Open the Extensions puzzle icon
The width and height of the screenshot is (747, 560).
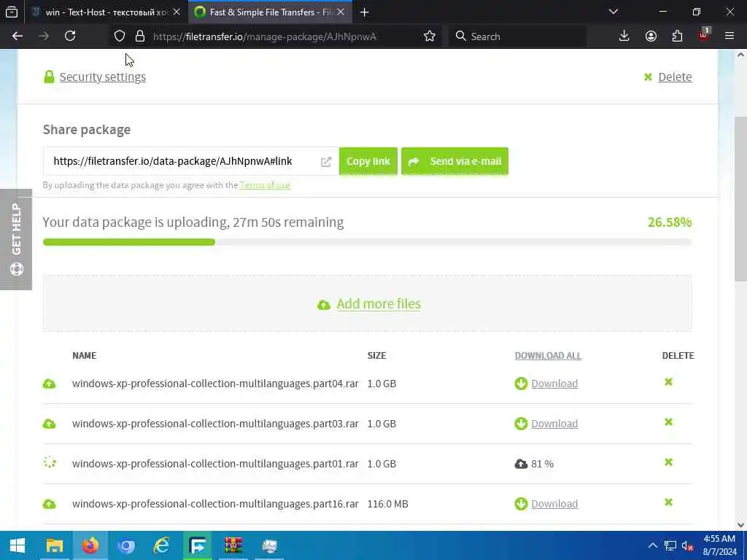677,36
